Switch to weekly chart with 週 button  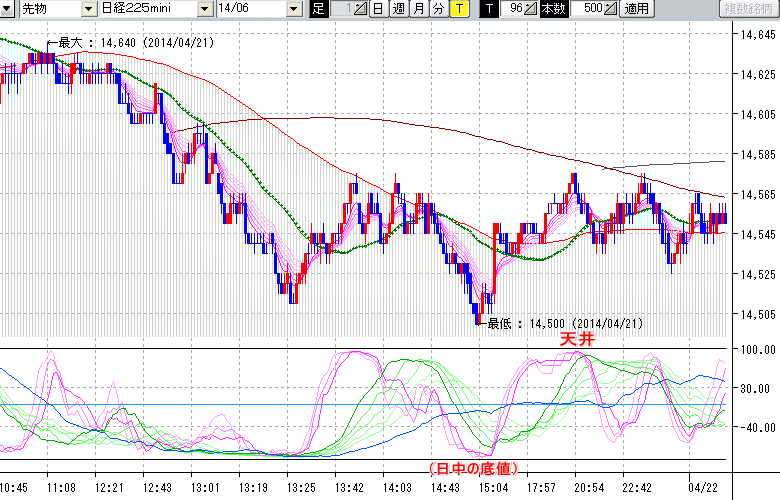398,9
